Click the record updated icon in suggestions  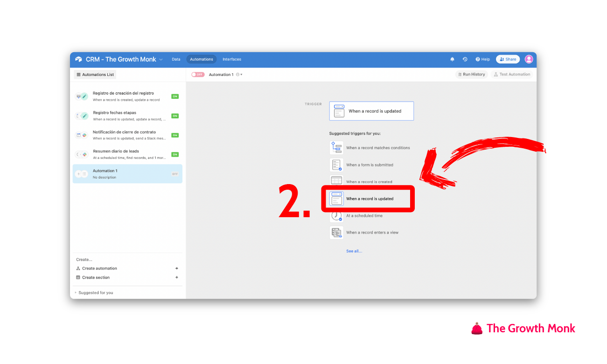(336, 199)
